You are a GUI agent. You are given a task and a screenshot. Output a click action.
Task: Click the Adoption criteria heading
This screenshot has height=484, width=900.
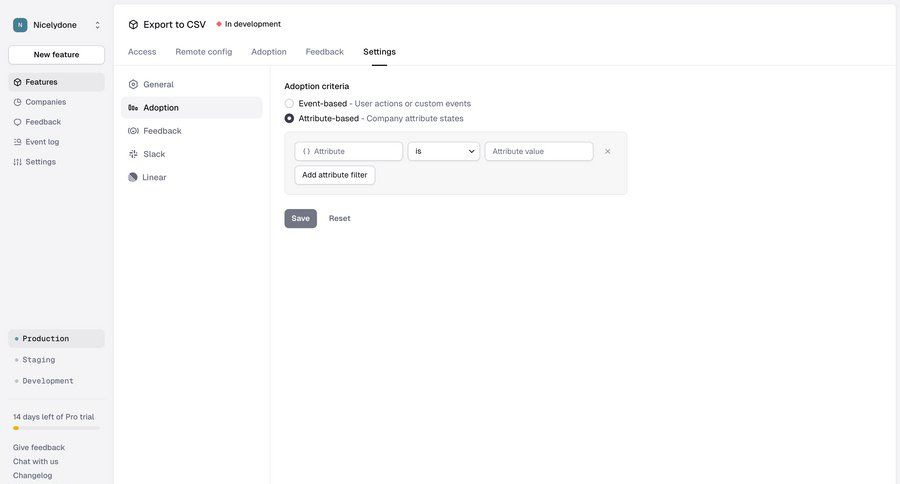point(317,86)
